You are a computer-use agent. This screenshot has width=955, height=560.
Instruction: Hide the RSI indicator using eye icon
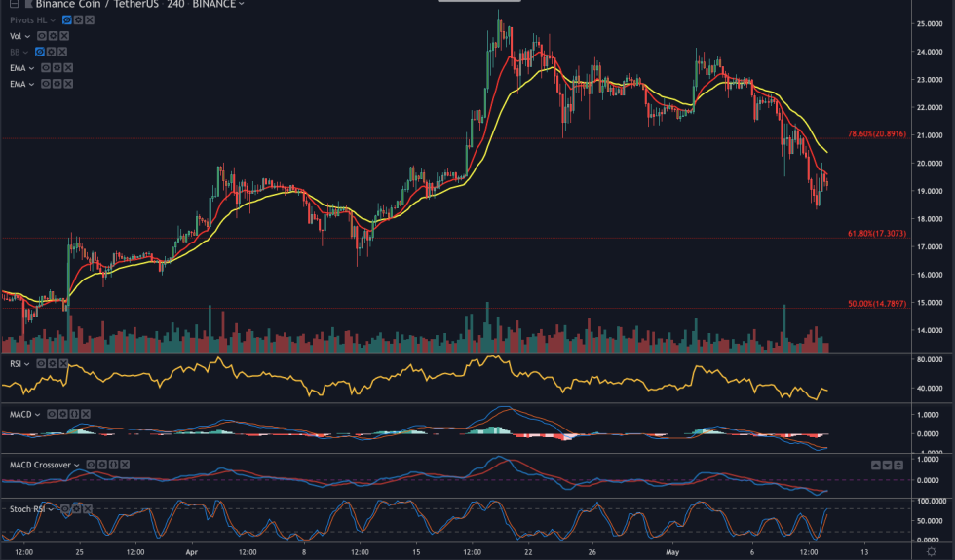(x=40, y=364)
